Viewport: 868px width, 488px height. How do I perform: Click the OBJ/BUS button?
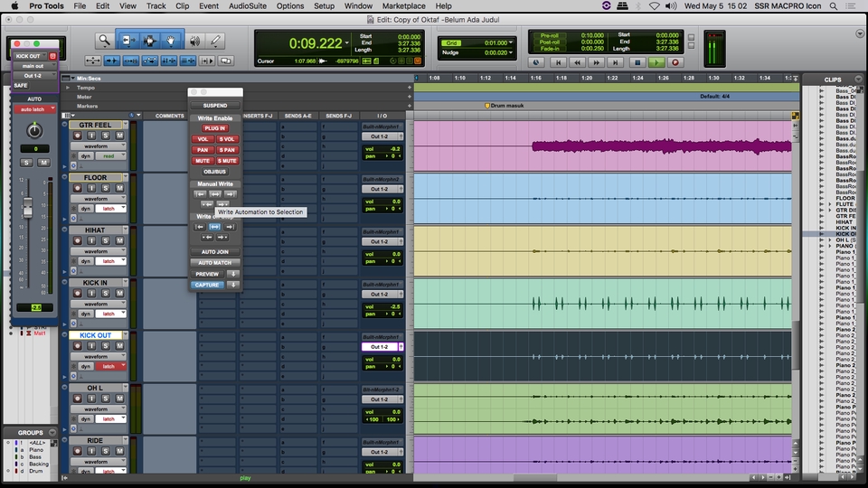tap(215, 172)
